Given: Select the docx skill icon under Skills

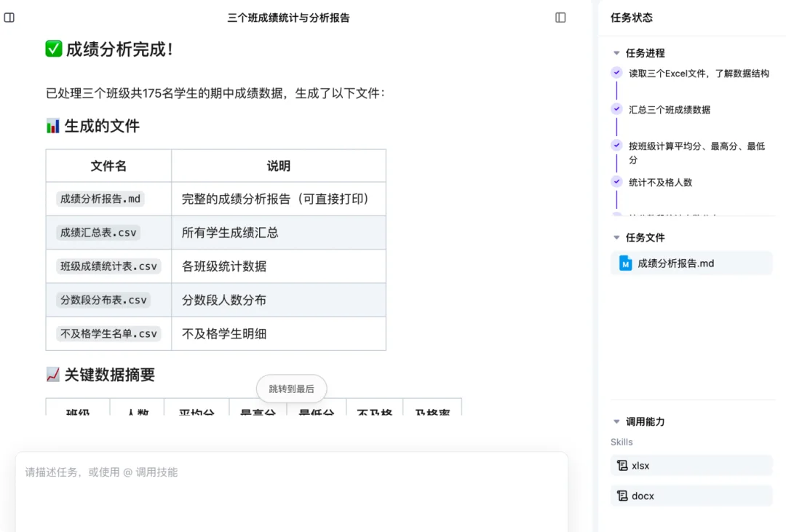Looking at the screenshot, I should pyautogui.click(x=622, y=496).
